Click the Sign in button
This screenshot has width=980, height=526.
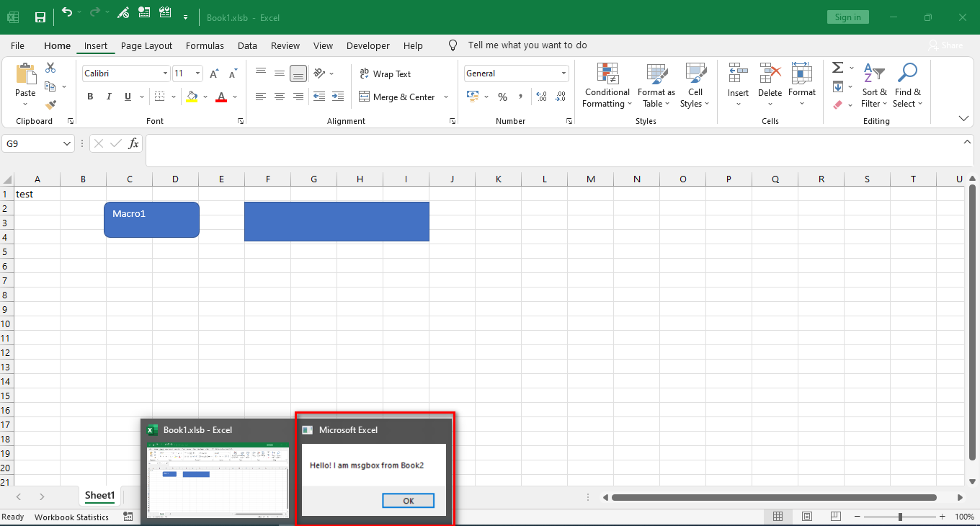click(x=848, y=17)
